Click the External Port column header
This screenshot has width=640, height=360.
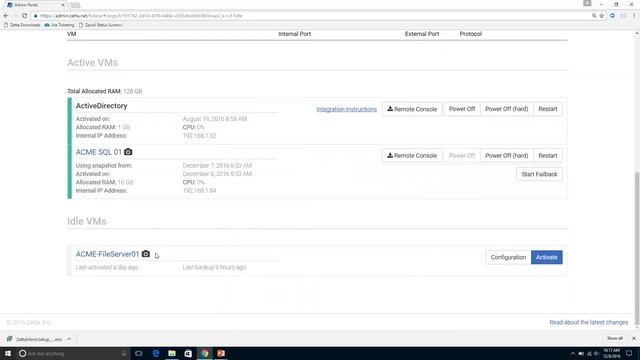click(422, 34)
